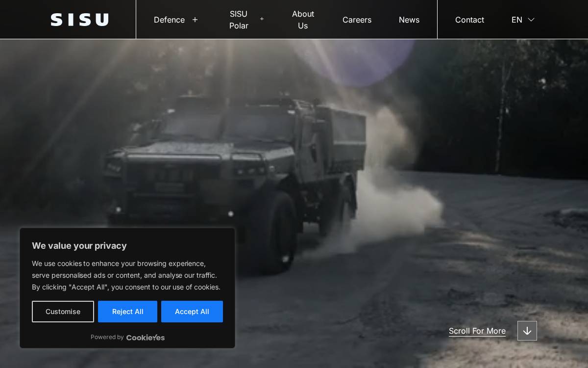Screen dimensions: 588x368
Task: Expand the SISU Polar plus icon
Action: (x=262, y=19)
